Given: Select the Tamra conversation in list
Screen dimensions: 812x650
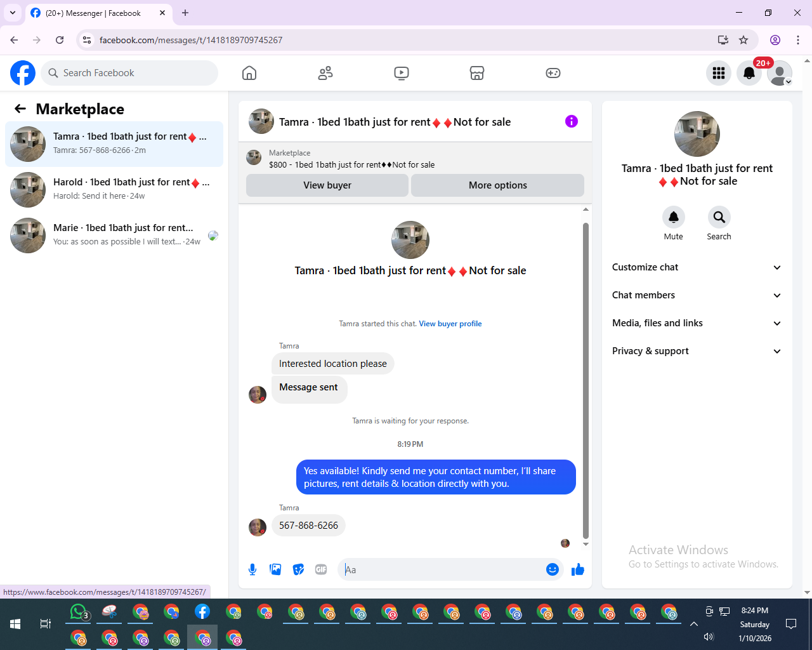Looking at the screenshot, I should click(x=114, y=144).
